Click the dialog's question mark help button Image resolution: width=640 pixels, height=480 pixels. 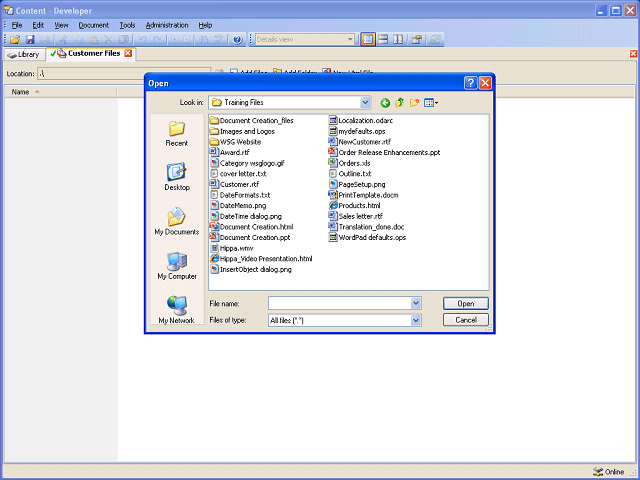(x=470, y=83)
